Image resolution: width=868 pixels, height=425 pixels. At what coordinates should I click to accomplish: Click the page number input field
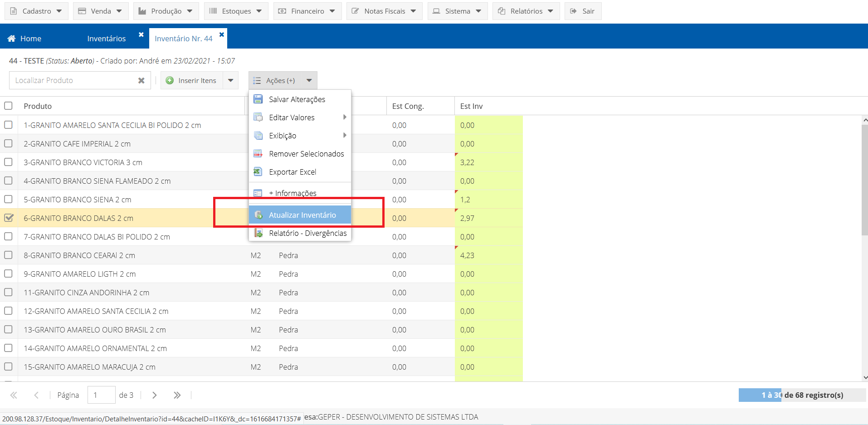point(101,395)
